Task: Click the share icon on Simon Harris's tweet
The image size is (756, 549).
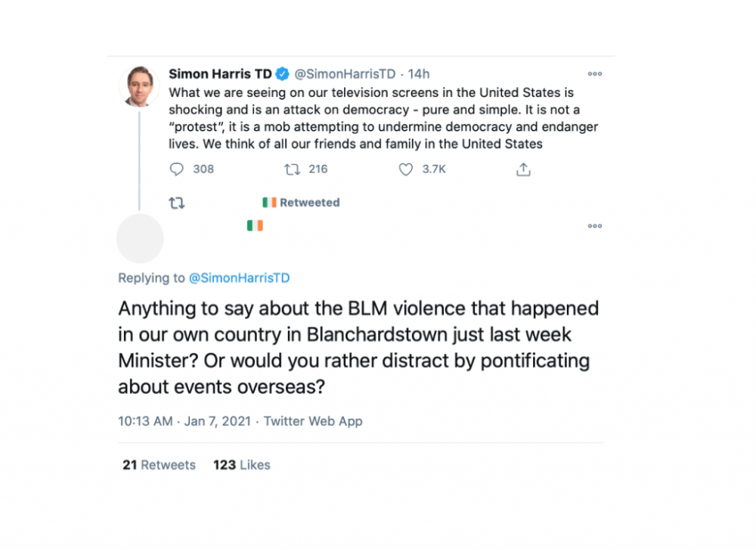Action: [x=523, y=169]
